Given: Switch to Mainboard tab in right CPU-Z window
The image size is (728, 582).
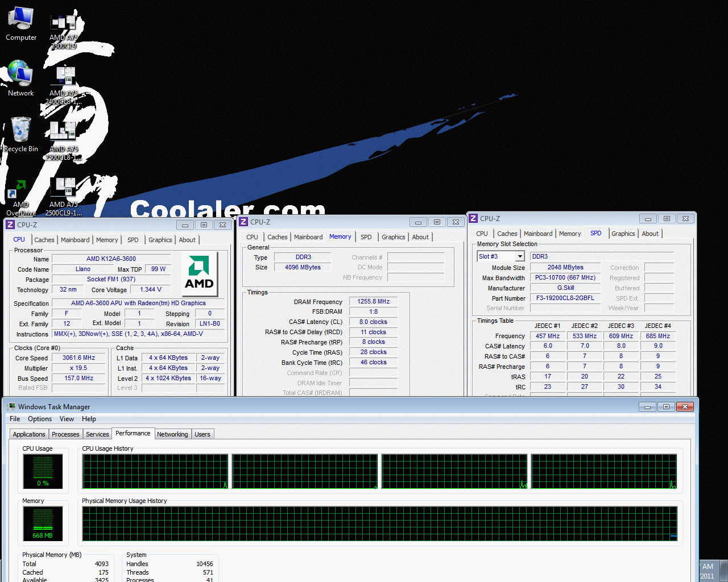Looking at the screenshot, I should [538, 234].
